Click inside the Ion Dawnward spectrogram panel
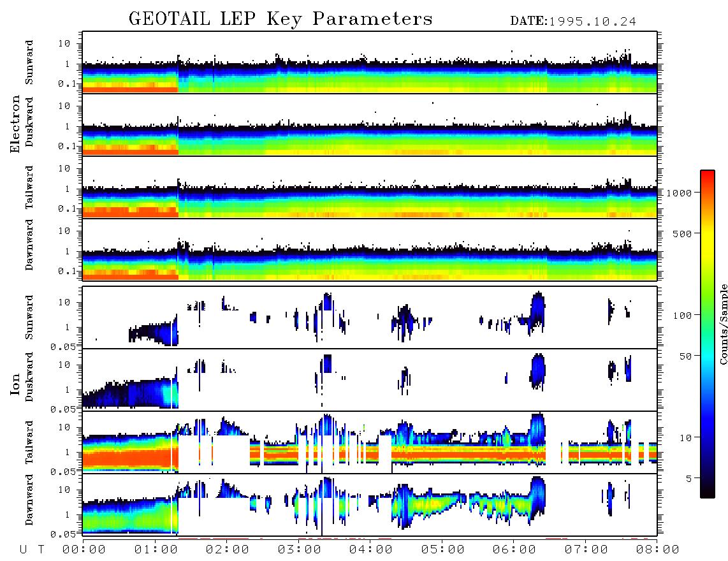728x561 pixels. coord(370,504)
